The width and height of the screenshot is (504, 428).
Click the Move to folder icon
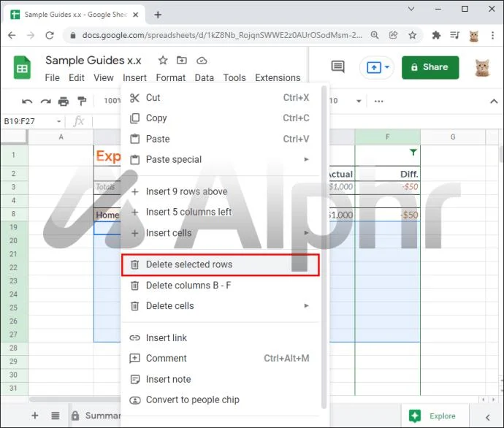tap(182, 60)
